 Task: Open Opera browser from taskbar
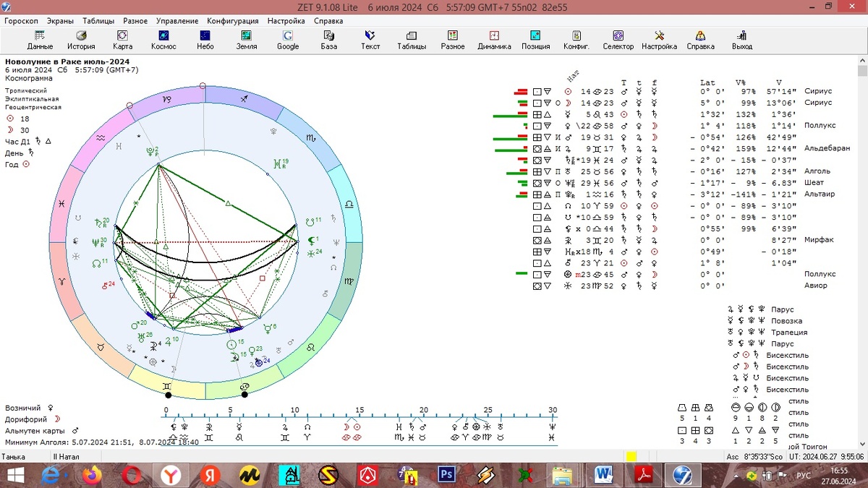point(132,475)
